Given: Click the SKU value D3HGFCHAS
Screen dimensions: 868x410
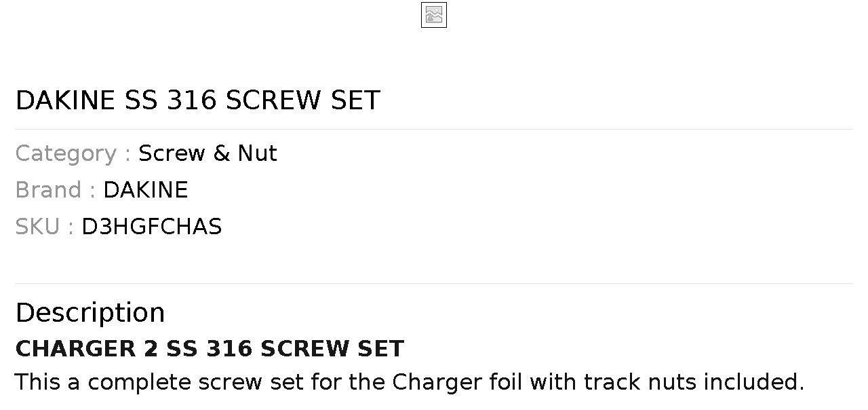Looking at the screenshot, I should coord(151,227).
